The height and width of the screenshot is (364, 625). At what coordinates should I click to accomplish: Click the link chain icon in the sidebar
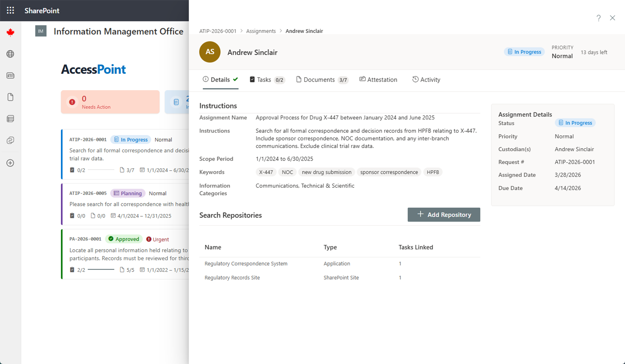10,140
